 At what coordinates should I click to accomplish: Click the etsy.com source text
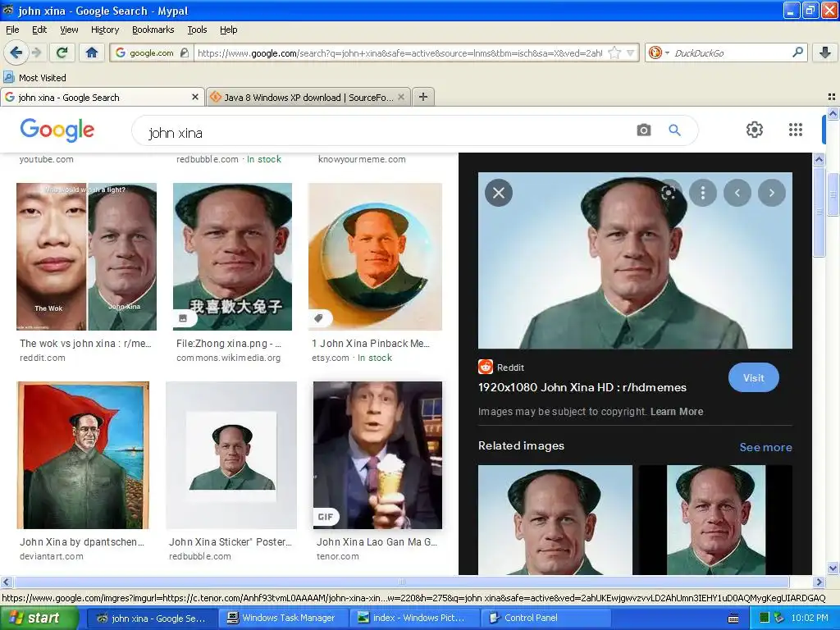331,358
